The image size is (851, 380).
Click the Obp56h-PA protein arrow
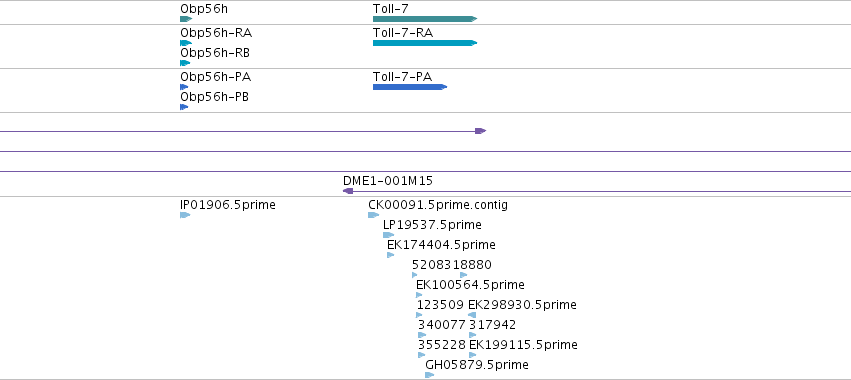tap(184, 87)
